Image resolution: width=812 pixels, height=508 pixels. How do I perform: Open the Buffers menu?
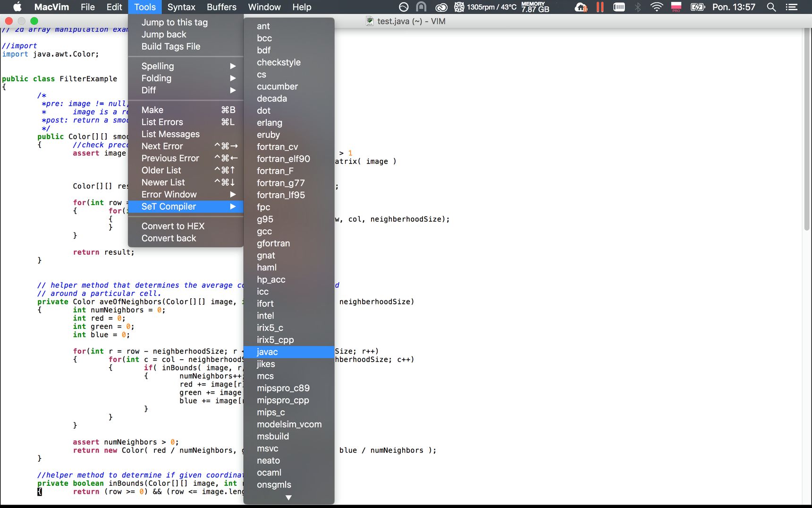(x=221, y=7)
